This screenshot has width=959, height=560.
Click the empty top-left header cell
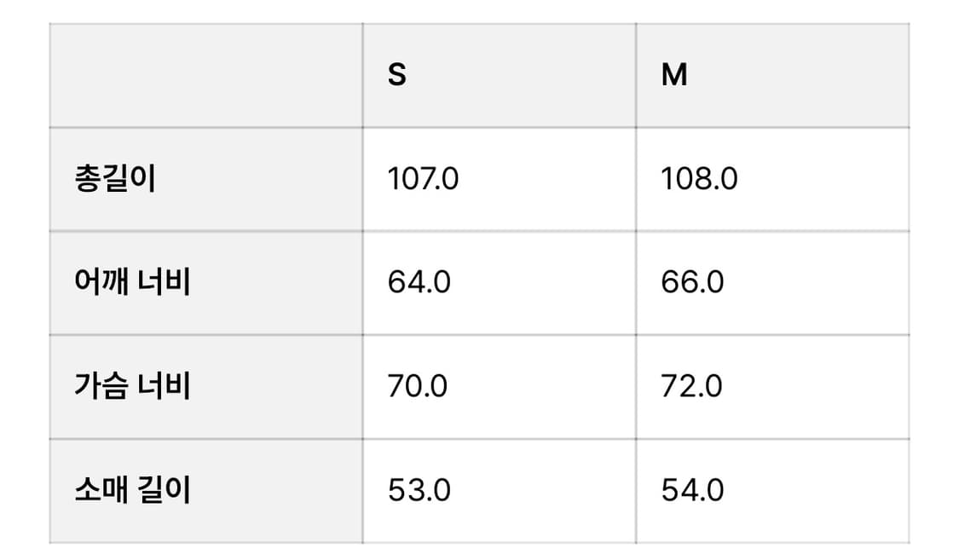pyautogui.click(x=205, y=76)
